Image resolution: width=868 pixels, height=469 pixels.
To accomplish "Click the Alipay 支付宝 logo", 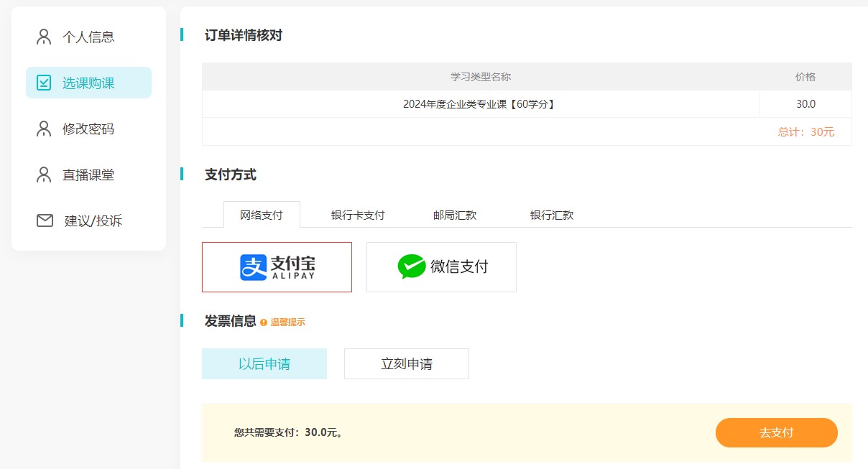I will (277, 266).
